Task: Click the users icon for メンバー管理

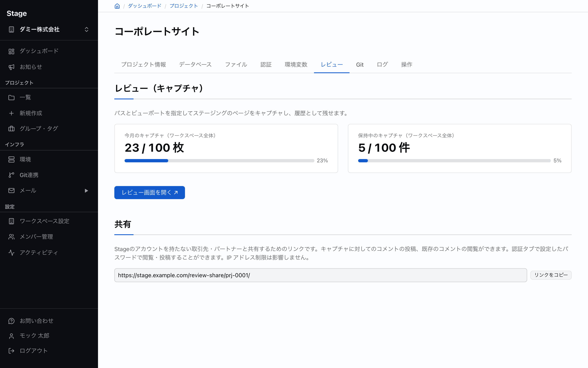Action: click(x=11, y=237)
